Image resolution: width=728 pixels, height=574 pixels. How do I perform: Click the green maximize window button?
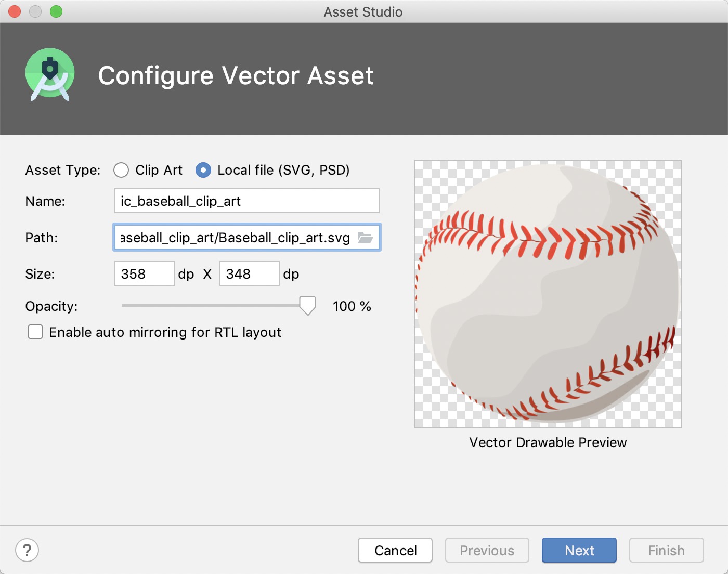(x=56, y=11)
